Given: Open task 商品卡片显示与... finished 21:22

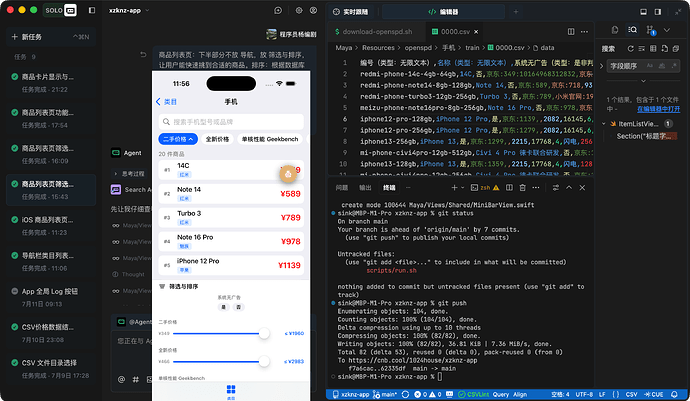Looking at the screenshot, I should [x=51, y=83].
